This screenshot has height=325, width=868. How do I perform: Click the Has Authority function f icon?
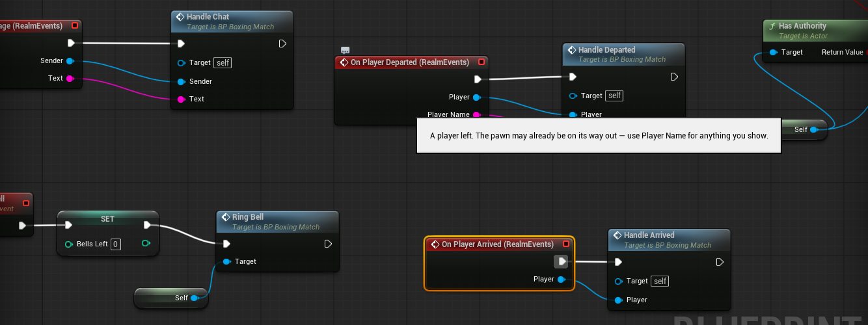click(772, 26)
